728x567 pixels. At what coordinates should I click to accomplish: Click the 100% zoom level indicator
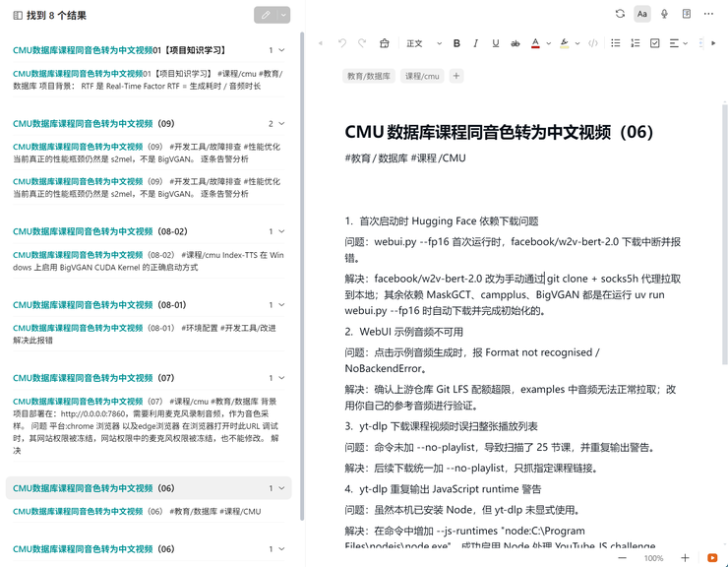(x=653, y=558)
